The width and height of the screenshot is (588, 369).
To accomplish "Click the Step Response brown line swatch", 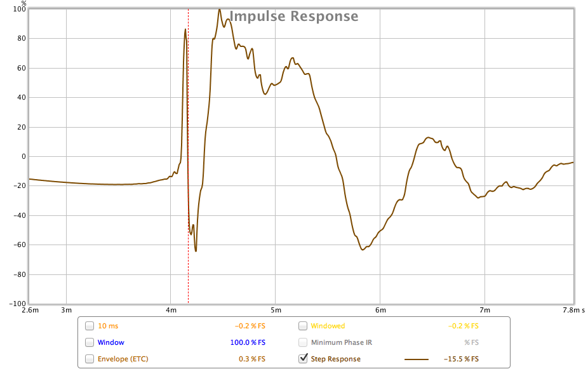I will point(417,359).
